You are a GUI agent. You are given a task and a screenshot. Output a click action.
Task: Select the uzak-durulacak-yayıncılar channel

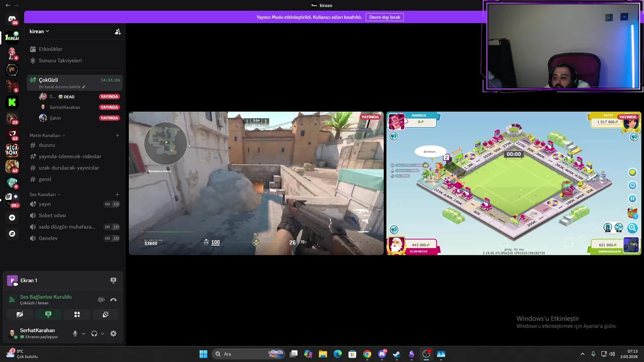[74, 168]
